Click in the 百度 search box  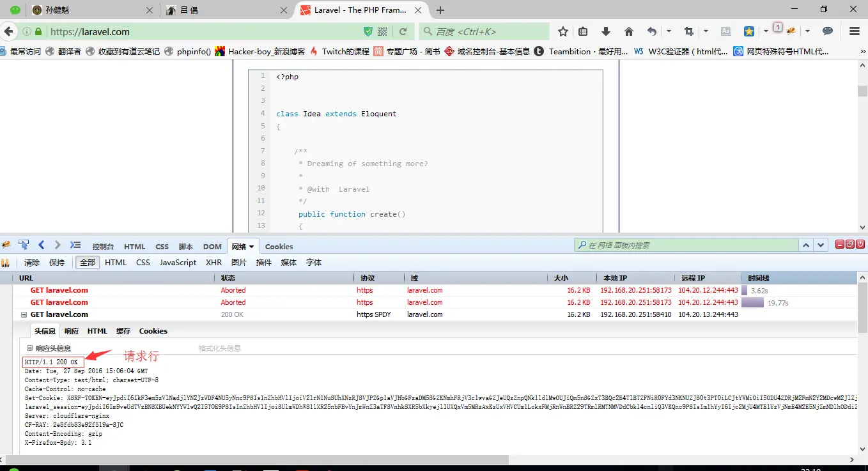point(484,31)
